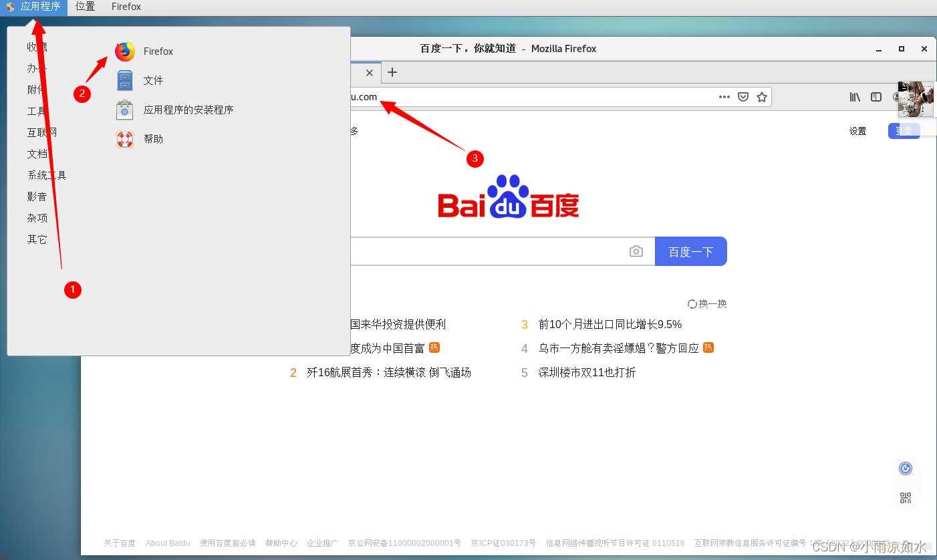
Task: Open the Firefox library icon
Action: 855,97
